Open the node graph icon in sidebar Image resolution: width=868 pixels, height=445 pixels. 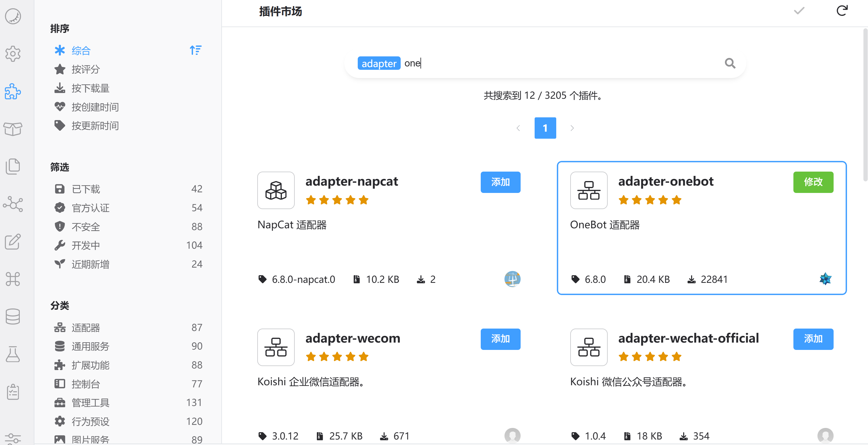[13, 204]
